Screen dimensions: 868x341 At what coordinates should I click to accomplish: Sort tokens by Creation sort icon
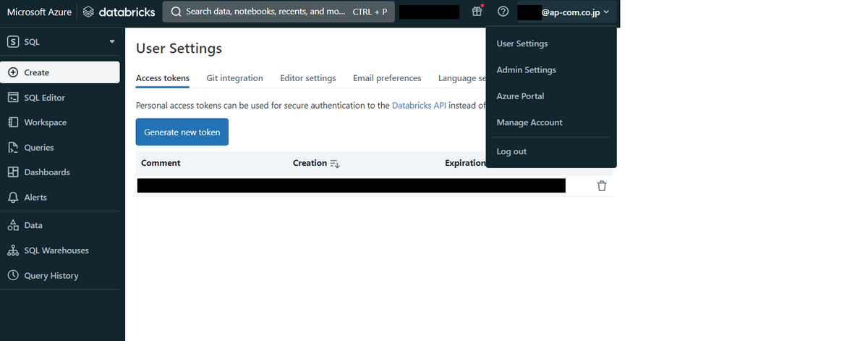pyautogui.click(x=335, y=164)
